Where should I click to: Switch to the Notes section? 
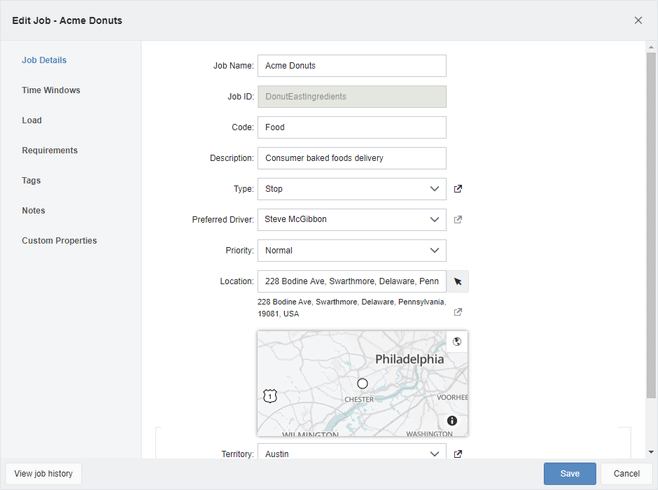pos(34,211)
